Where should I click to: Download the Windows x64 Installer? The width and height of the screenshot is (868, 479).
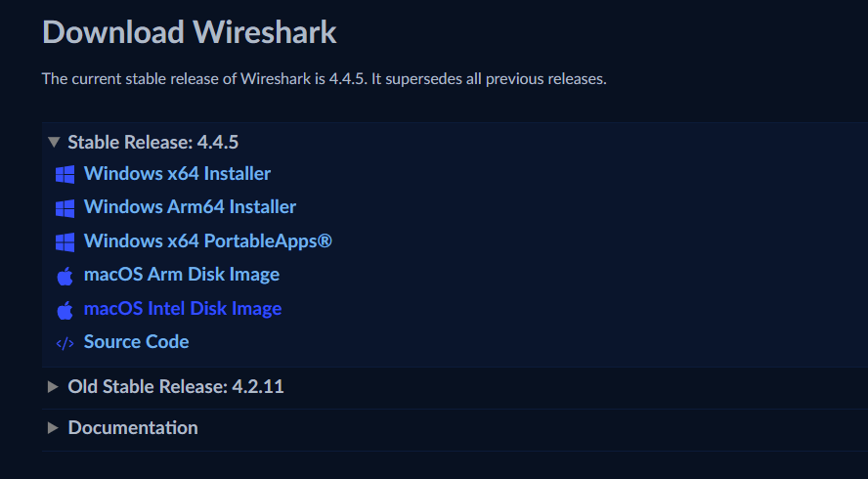click(177, 174)
